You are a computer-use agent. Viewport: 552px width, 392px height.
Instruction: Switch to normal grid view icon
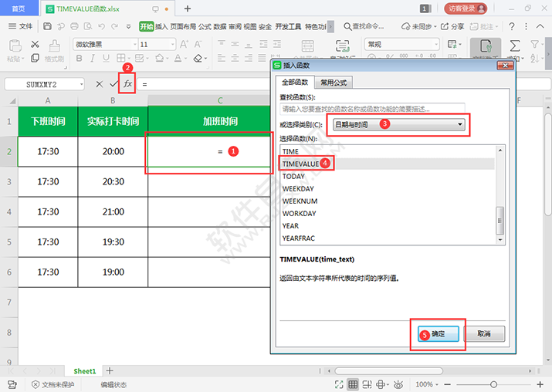pos(353,384)
